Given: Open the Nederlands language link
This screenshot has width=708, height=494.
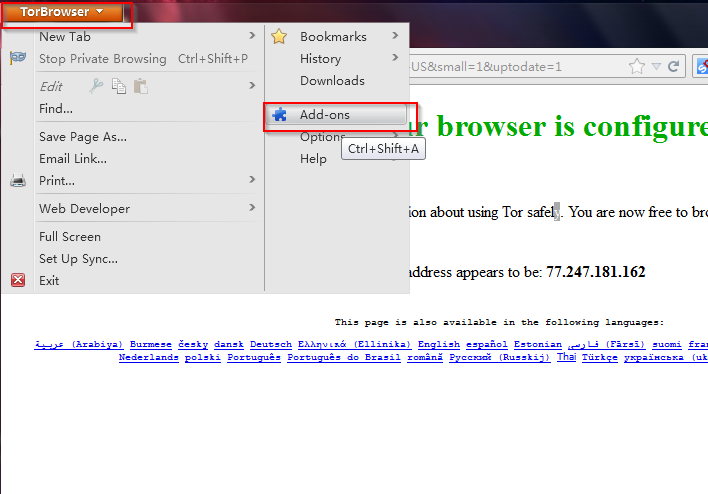Looking at the screenshot, I should pos(149,357).
